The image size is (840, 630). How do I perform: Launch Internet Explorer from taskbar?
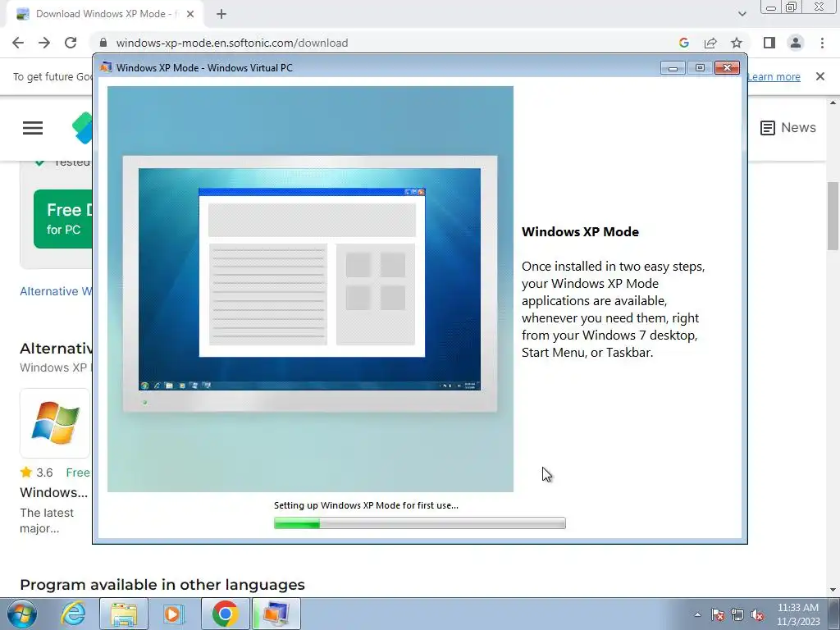73,614
